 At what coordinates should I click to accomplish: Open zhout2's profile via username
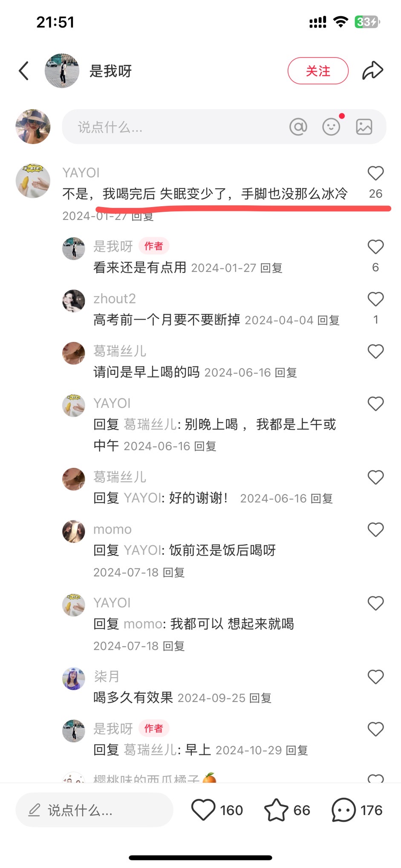[x=115, y=299]
